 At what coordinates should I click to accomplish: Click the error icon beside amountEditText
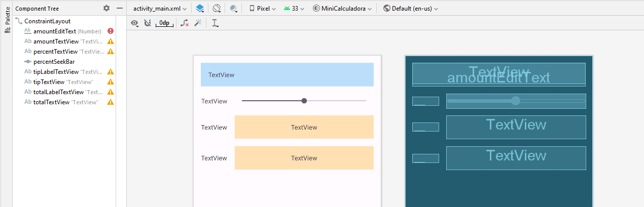click(x=111, y=31)
